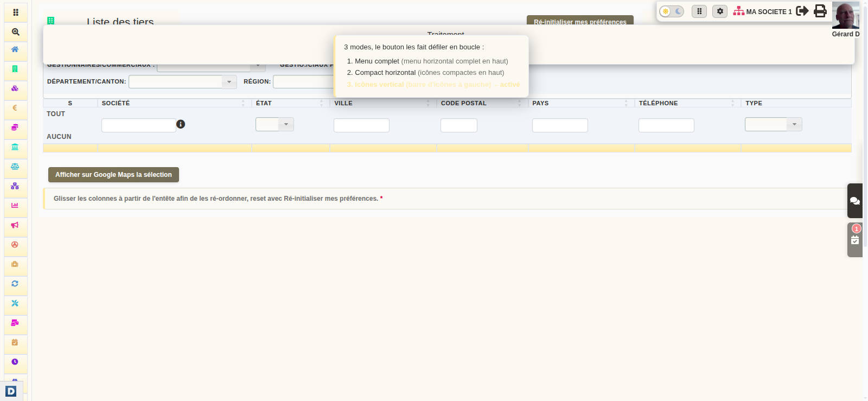This screenshot has width=868, height=401.
Task: Open the tools wrench icon in sidebar
Action: (x=15, y=303)
